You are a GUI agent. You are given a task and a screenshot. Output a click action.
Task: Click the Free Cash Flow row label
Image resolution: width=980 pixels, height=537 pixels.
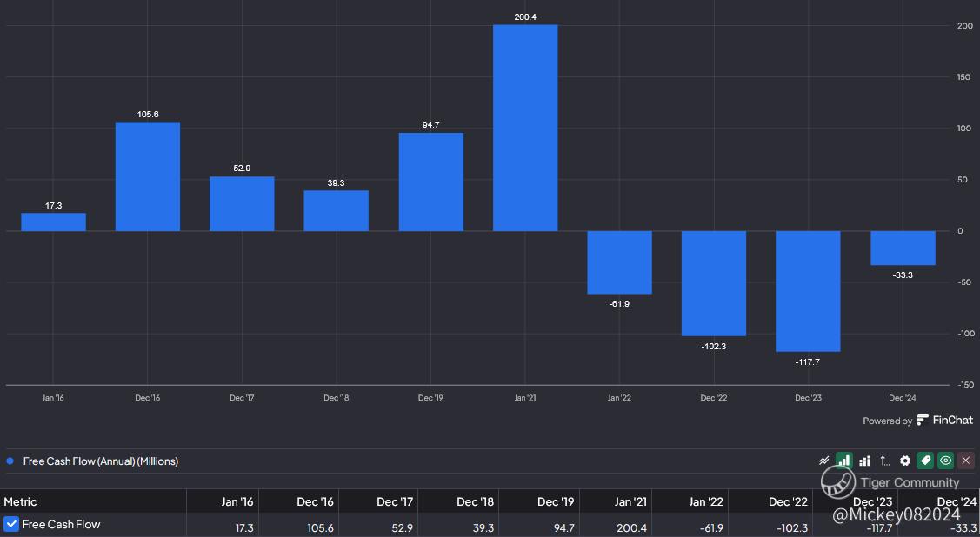61,525
